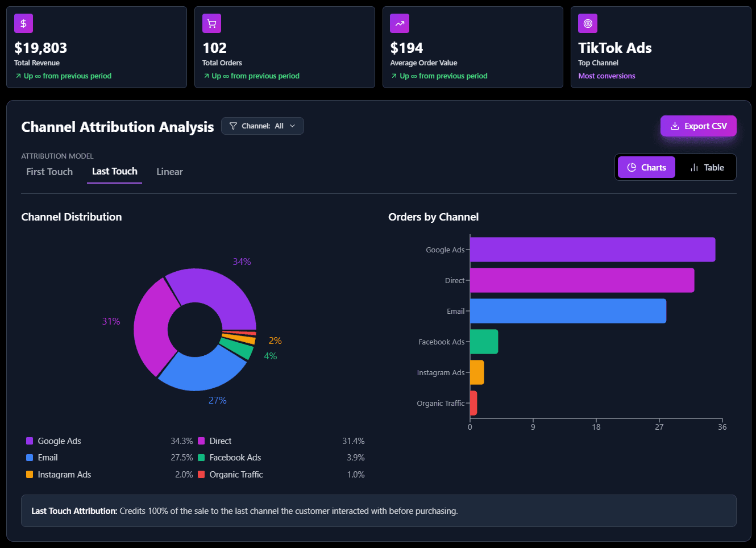Expand channel filter via its chevron arrow
756x548 pixels.
pyautogui.click(x=293, y=126)
